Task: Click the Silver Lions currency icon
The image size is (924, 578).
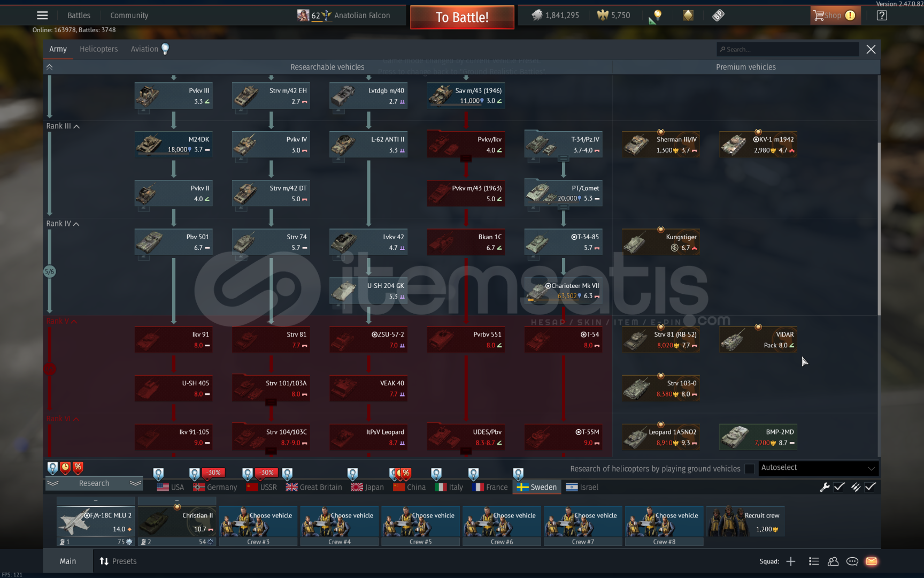Action: pos(537,15)
